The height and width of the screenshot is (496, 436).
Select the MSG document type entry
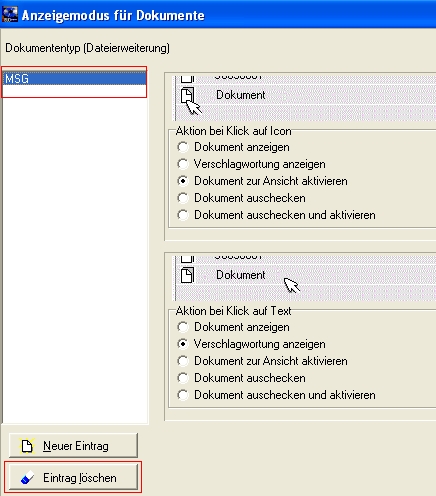tap(75, 79)
